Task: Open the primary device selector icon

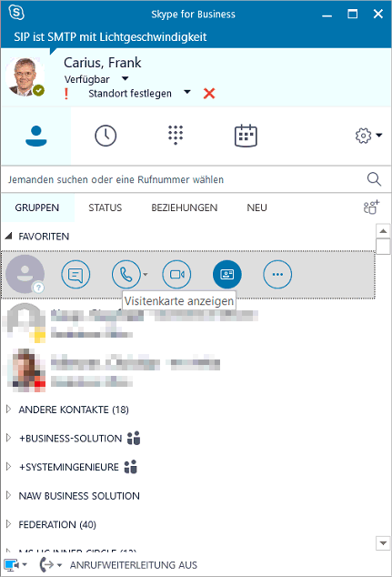Action: 11,564
